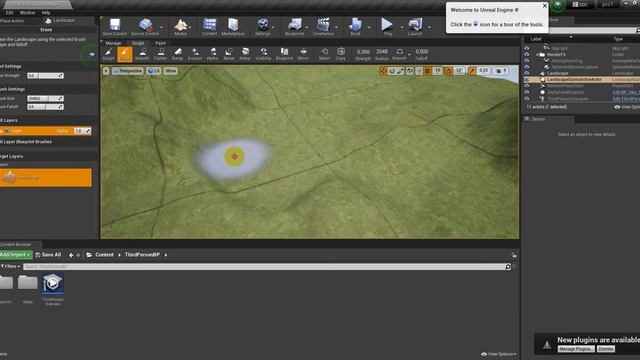Adjust the Brush Falloff slider

45,107
